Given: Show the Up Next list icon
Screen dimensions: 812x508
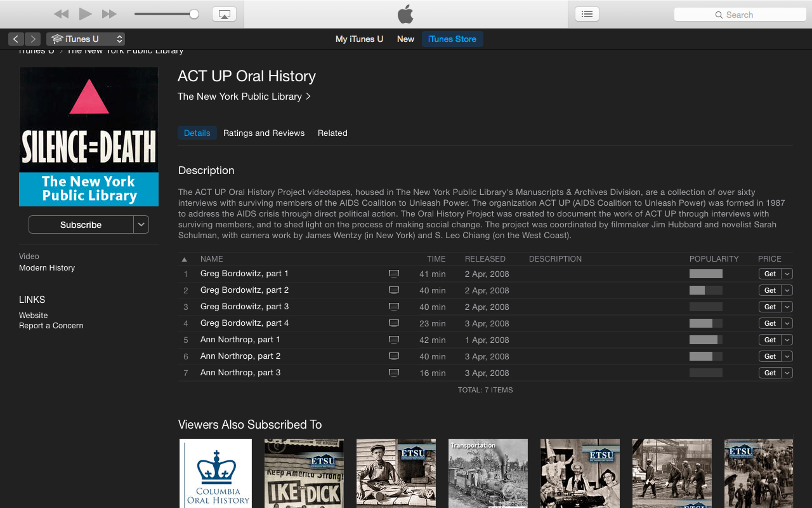Looking at the screenshot, I should pyautogui.click(x=587, y=14).
